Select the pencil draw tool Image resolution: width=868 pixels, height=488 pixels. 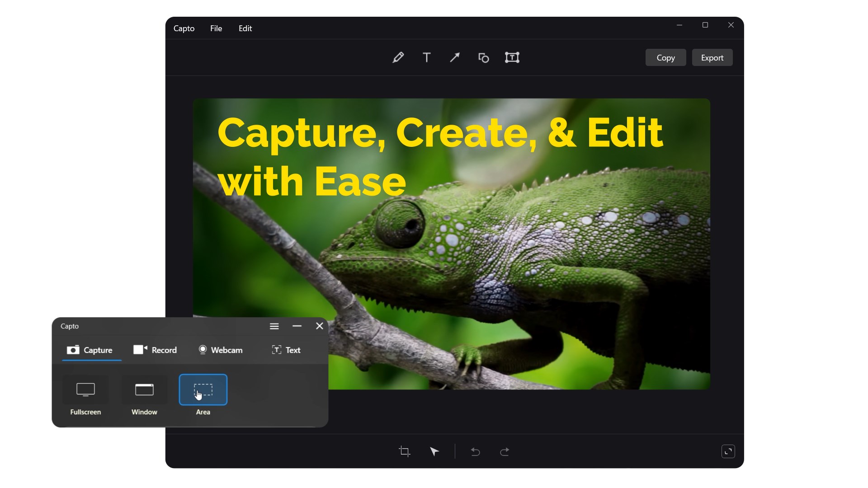pos(398,57)
